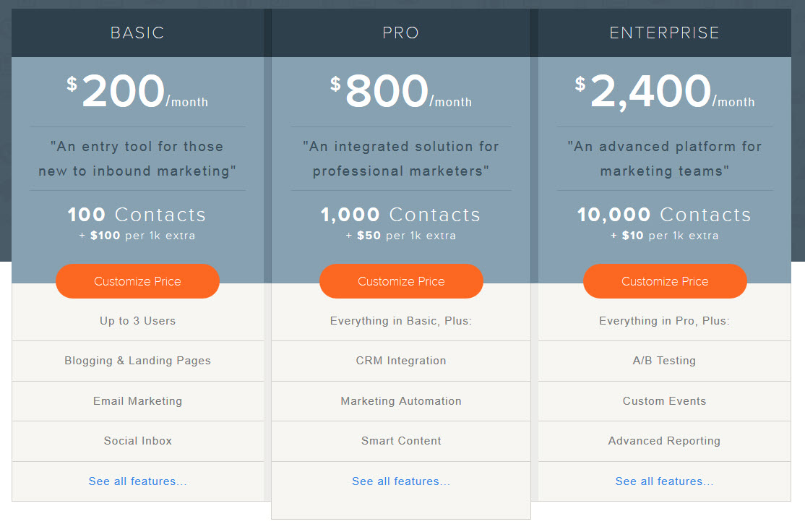This screenshot has height=532, width=805.
Task: Click the $200/month price
Action: coord(137,93)
